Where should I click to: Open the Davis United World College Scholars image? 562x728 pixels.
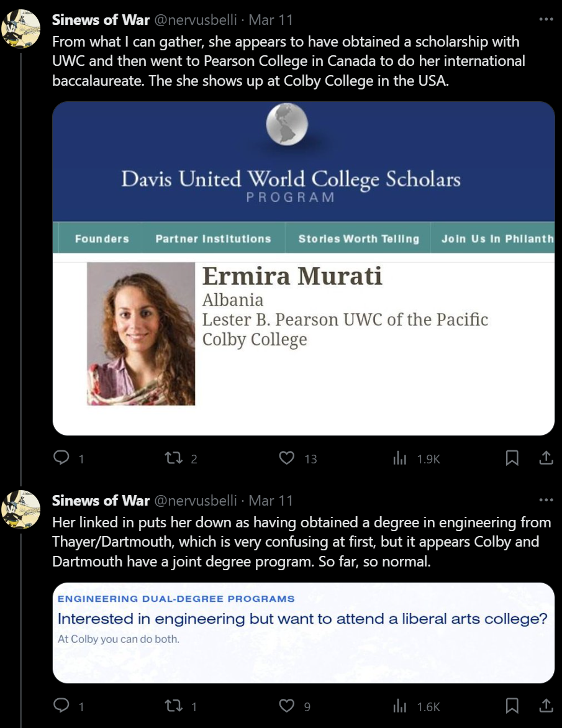tap(304, 268)
